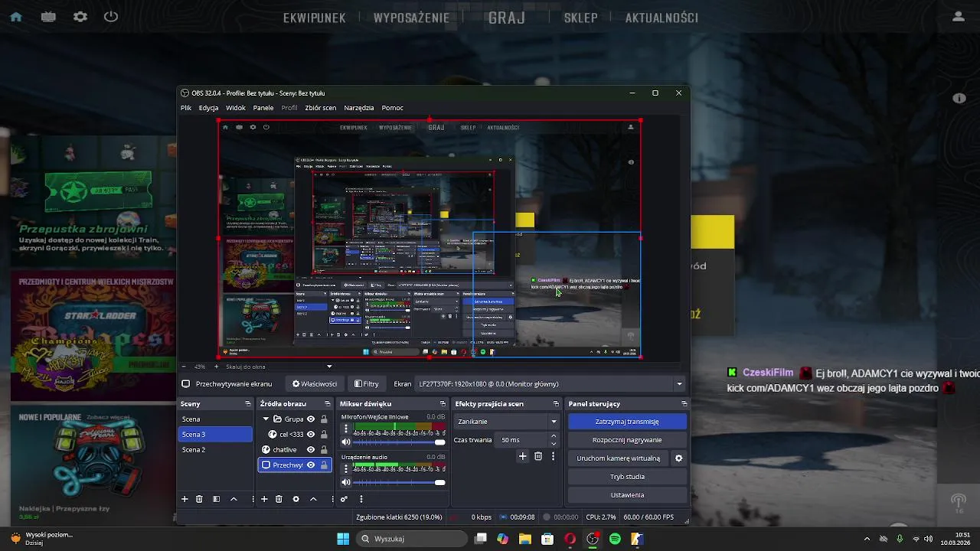Click Zatrzymaj transmisję button
This screenshot has height=551, width=980.
tap(627, 422)
